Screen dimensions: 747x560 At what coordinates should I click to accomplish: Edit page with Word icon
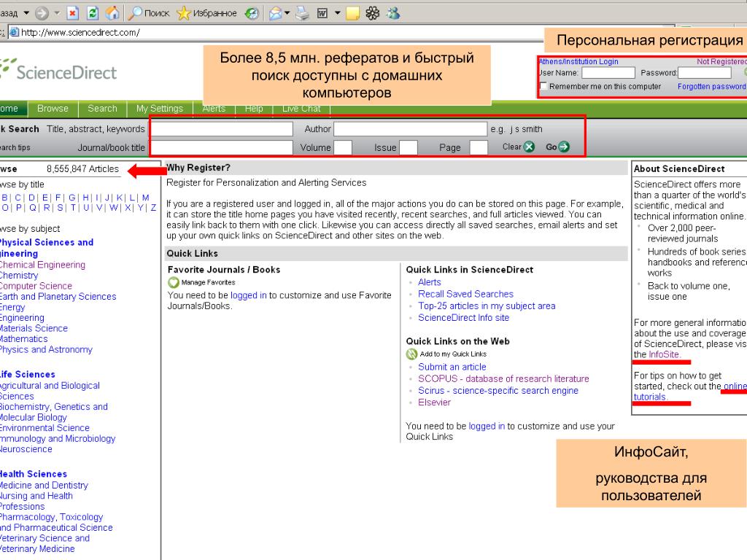tap(322, 13)
